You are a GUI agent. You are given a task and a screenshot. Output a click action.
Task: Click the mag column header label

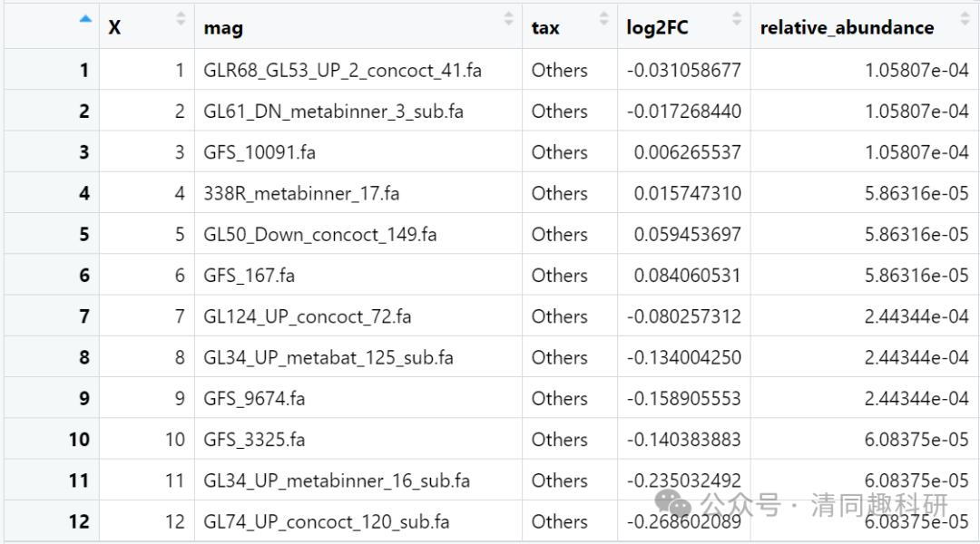[x=223, y=28]
